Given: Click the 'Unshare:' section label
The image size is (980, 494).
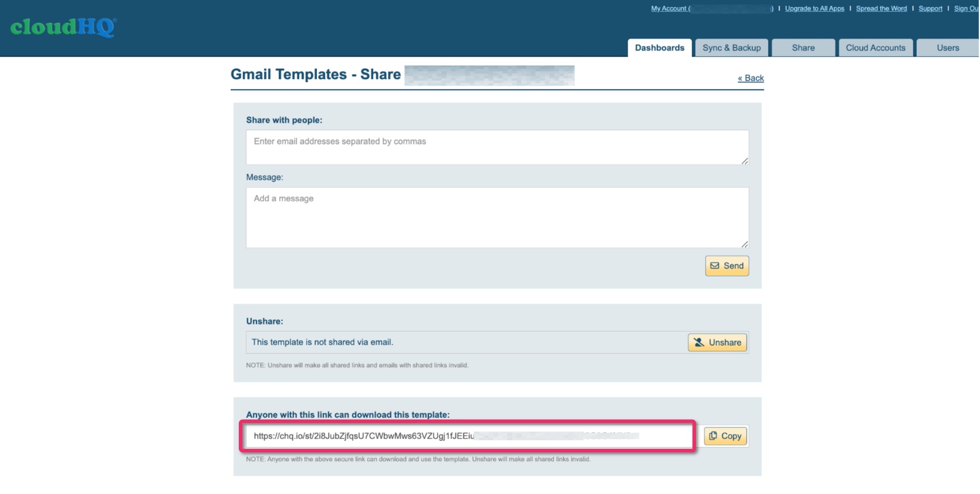Looking at the screenshot, I should [265, 322].
